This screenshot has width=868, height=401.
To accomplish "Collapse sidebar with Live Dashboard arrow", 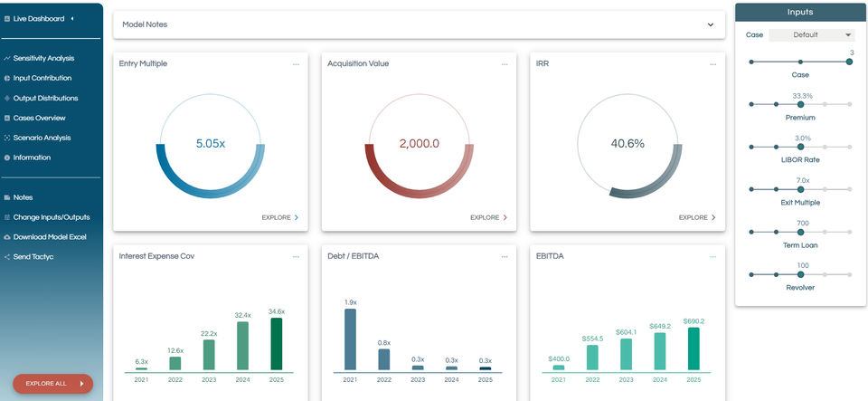I will (x=72, y=19).
